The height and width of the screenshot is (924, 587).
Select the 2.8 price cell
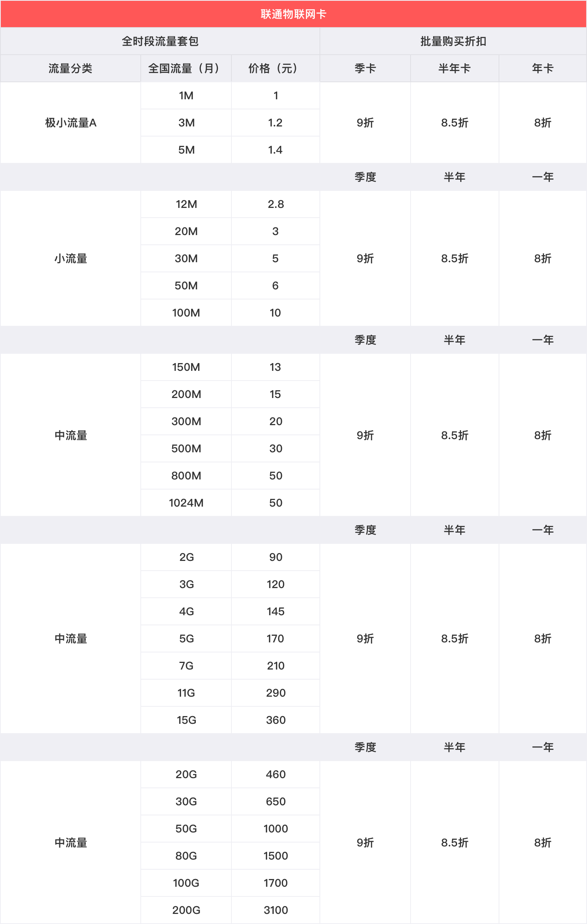tap(276, 204)
